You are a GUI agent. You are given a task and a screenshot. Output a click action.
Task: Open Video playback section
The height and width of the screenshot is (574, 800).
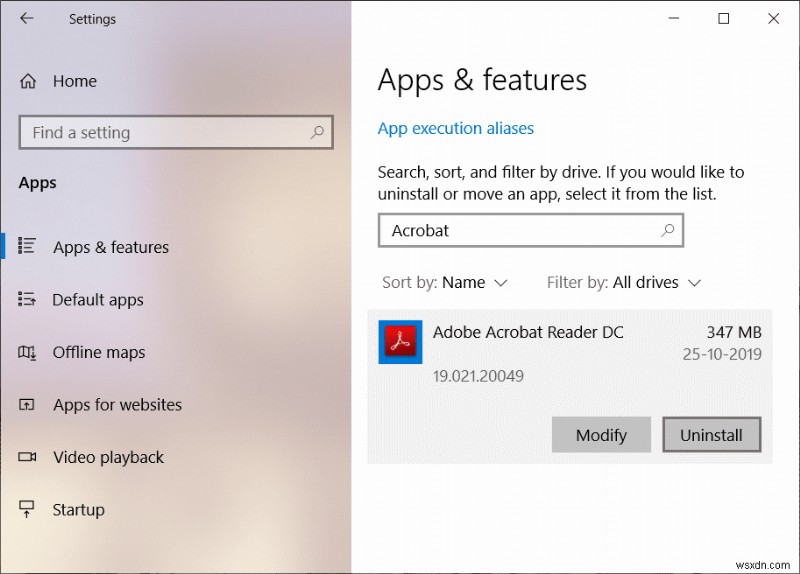tap(109, 458)
